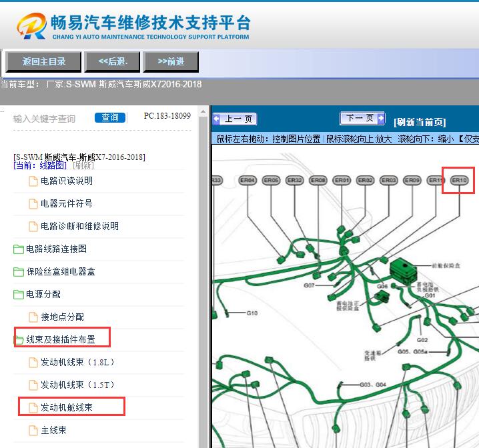Click the left arrow icon on 上一页
The width and height of the screenshot is (479, 448).
tap(217, 119)
